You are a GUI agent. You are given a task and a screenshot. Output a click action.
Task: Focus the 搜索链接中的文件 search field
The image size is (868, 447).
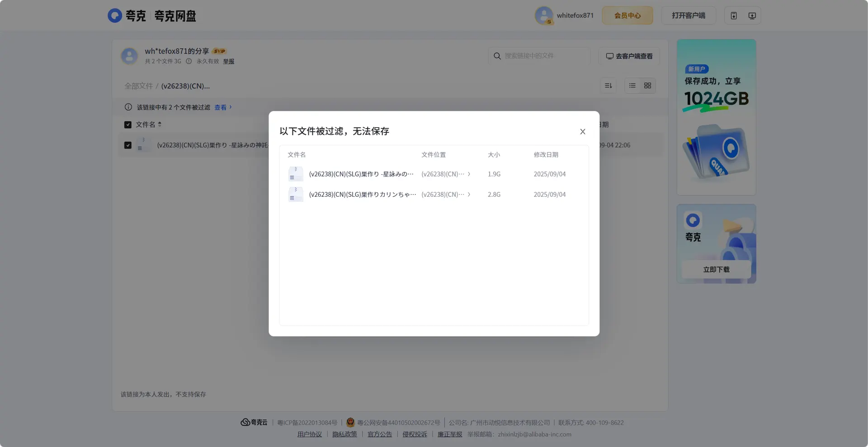[x=539, y=56]
